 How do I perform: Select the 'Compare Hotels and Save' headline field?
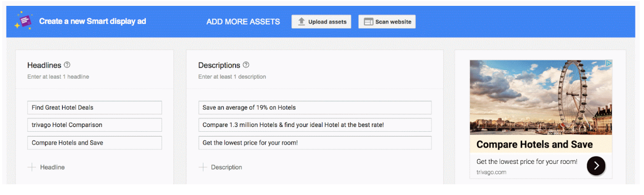coord(94,142)
